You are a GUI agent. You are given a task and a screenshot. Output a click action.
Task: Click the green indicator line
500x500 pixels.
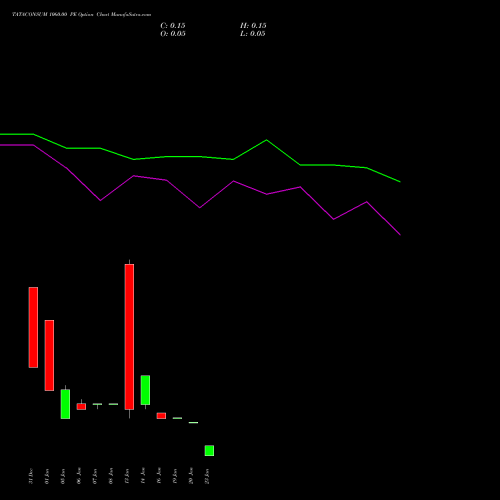pyautogui.click(x=200, y=157)
